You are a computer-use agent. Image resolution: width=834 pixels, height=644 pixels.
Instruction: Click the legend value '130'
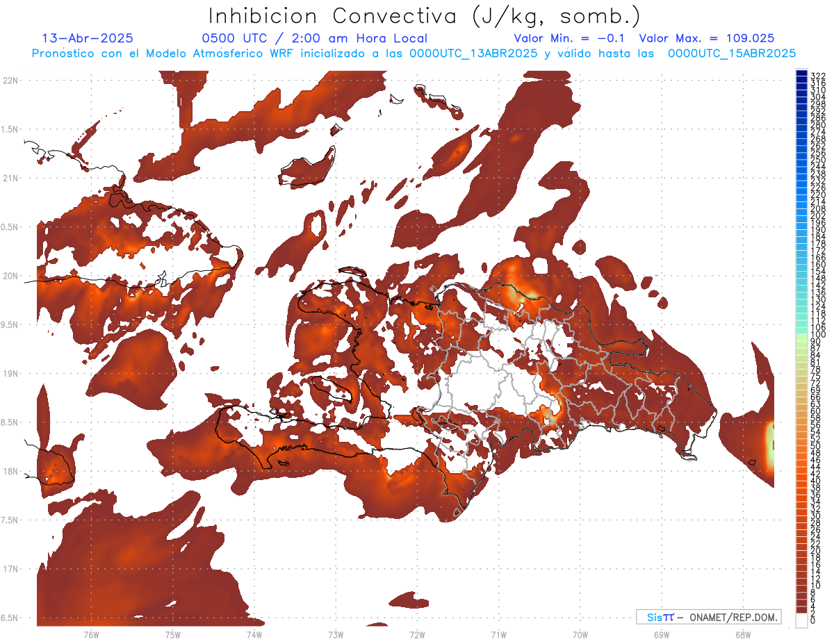coord(818,299)
